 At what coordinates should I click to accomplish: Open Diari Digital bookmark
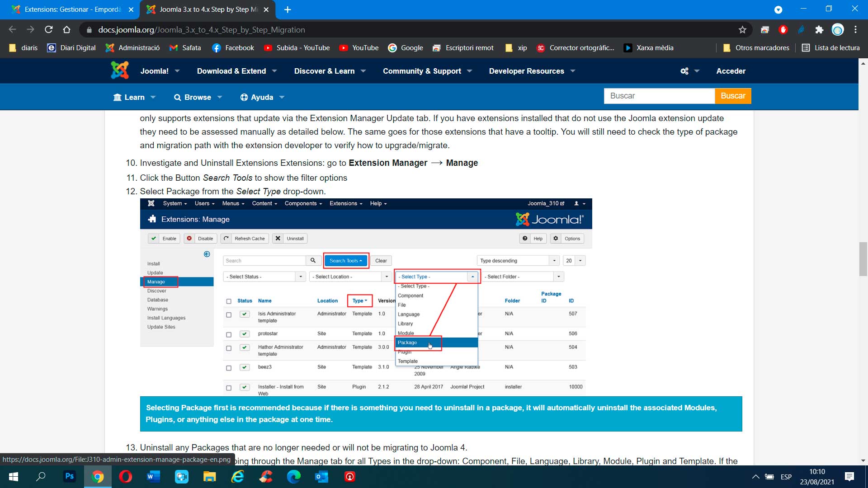pos(71,48)
